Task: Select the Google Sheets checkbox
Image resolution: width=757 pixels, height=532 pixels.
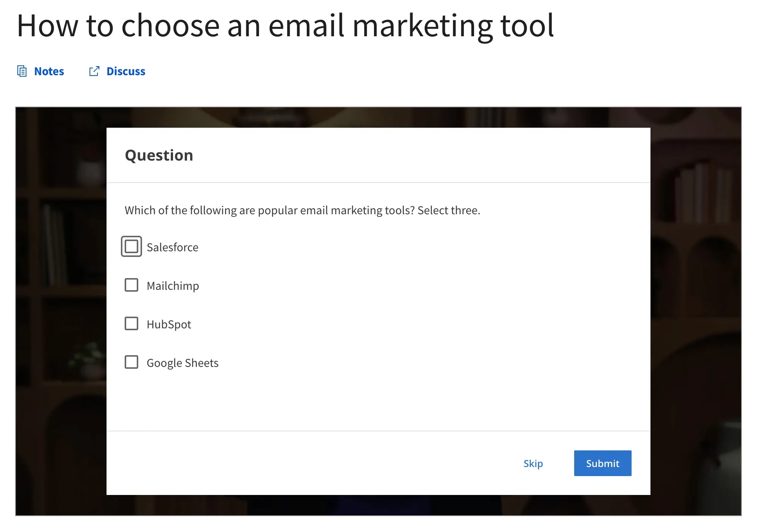Action: click(x=131, y=362)
